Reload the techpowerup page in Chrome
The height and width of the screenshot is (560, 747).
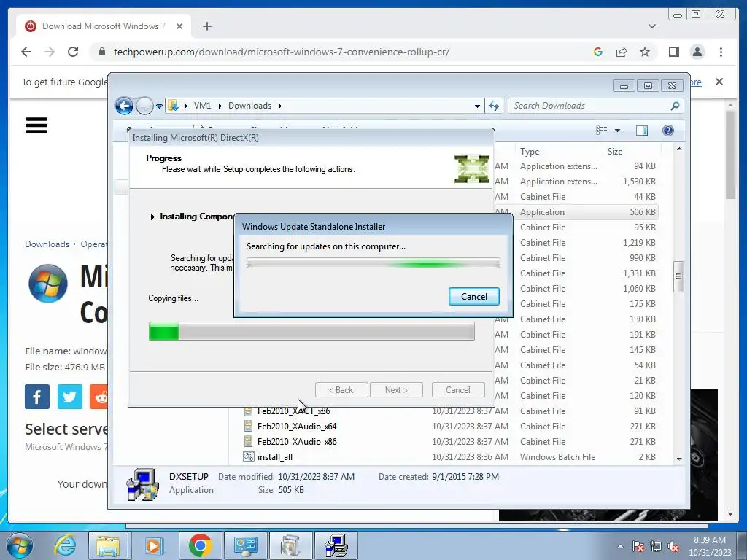72,52
